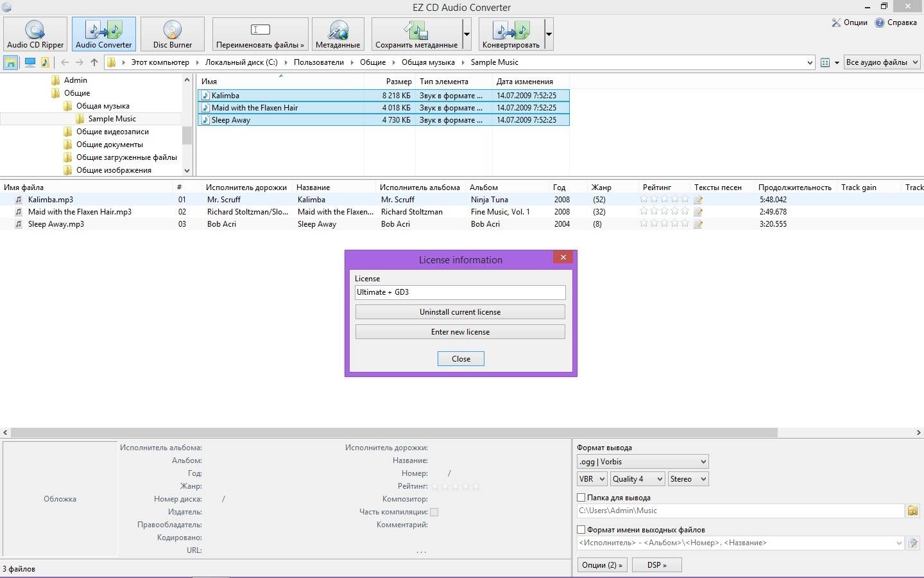This screenshot has width=924, height=578.
Task: Enable the Папка для вывода checkbox
Action: click(x=581, y=498)
